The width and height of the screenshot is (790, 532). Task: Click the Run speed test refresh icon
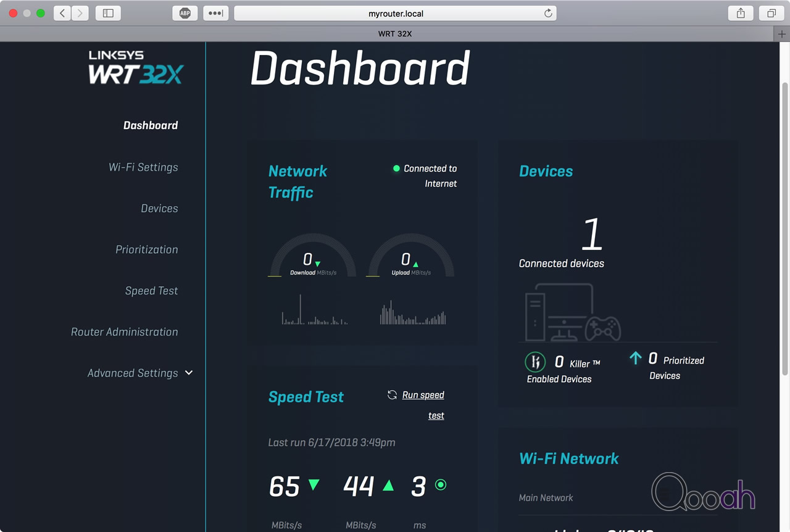click(x=392, y=395)
